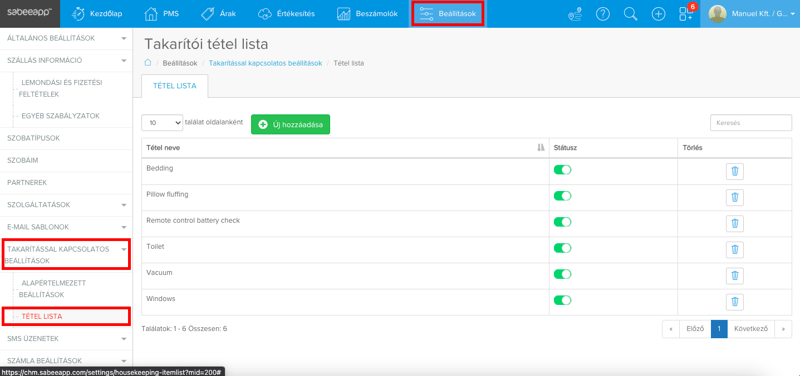Toggle the Vacuum status switch
Image resolution: width=800 pixels, height=376 pixels.
point(562,274)
